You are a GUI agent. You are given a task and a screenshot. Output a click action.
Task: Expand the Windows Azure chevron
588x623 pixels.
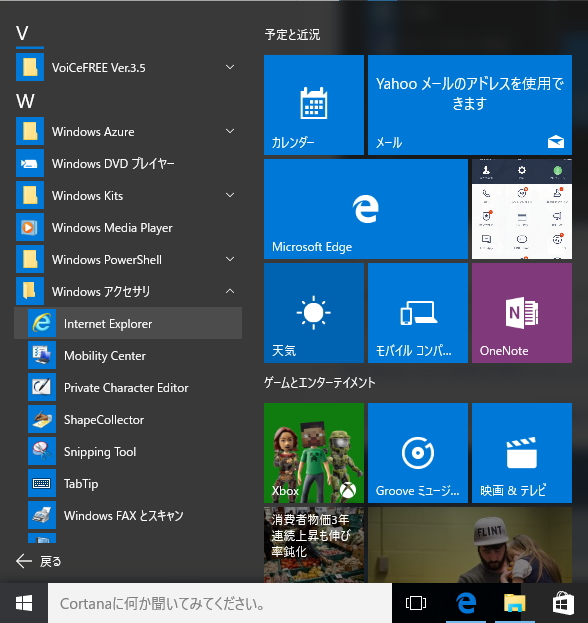[x=230, y=131]
